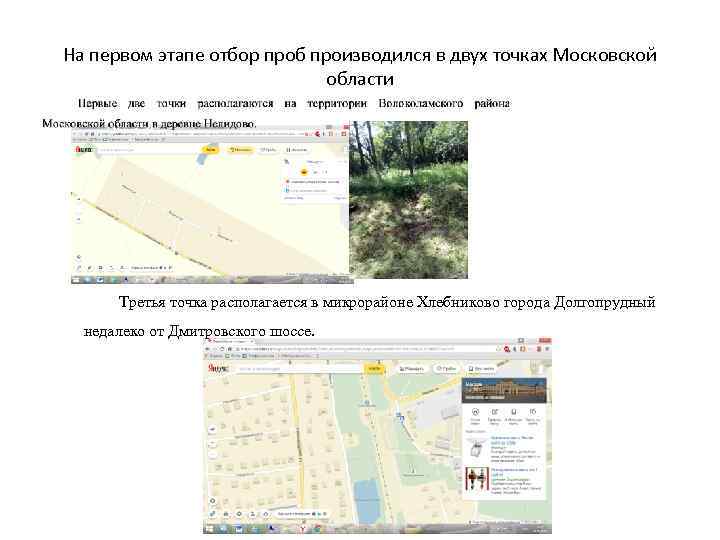Image resolution: width=720 pixels, height=540 pixels.
Task: Open the layers button in the lower map
Action: [x=482, y=368]
